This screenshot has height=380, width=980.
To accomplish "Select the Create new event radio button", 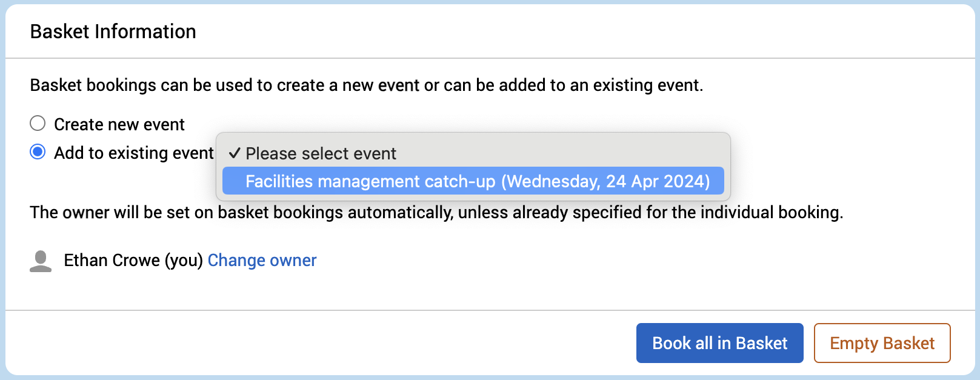I will coord(38,124).
